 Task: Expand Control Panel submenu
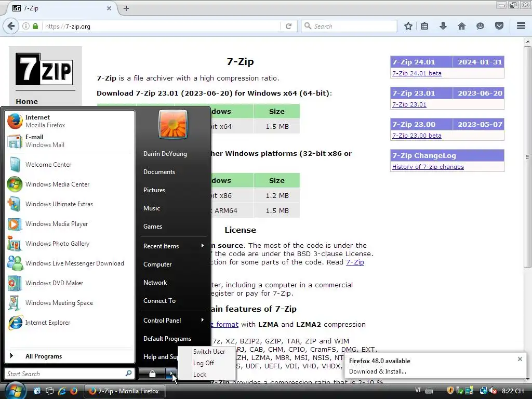tap(174, 320)
